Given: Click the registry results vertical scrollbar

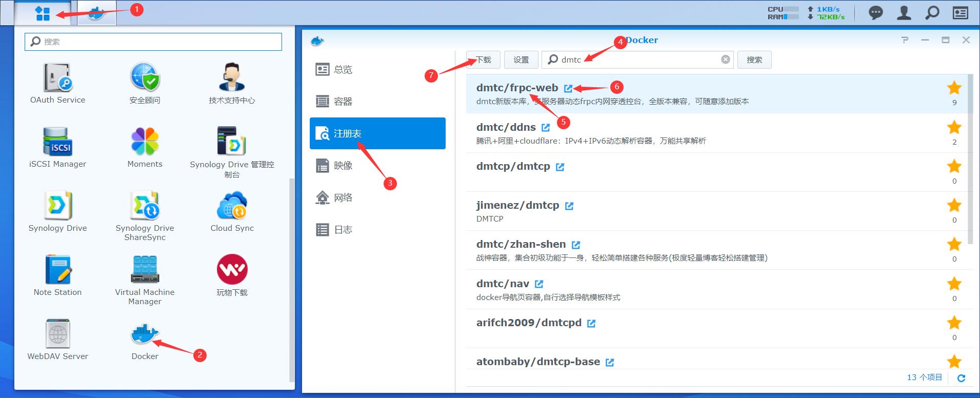Looking at the screenshot, I should pos(970,159).
